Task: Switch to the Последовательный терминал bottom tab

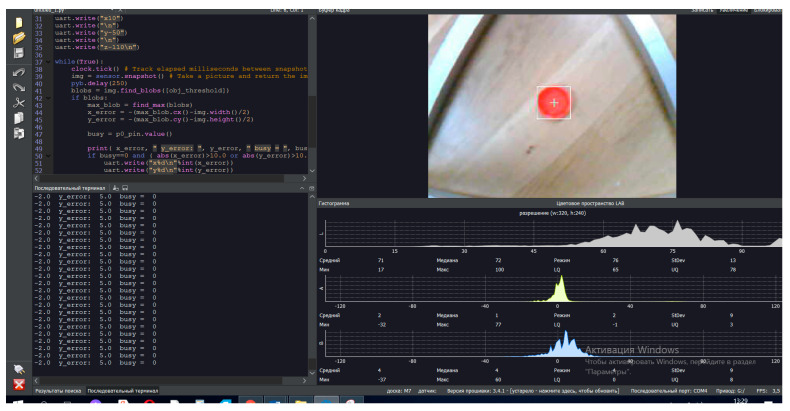Action: click(x=122, y=391)
